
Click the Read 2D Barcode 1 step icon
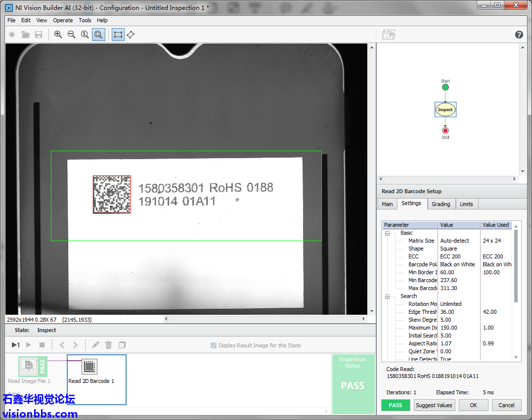89,366
